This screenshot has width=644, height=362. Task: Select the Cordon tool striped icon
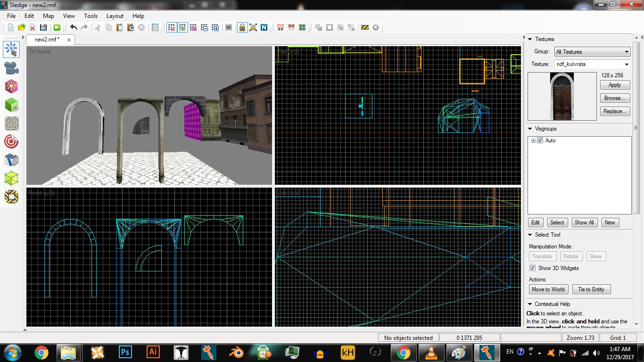(11, 197)
